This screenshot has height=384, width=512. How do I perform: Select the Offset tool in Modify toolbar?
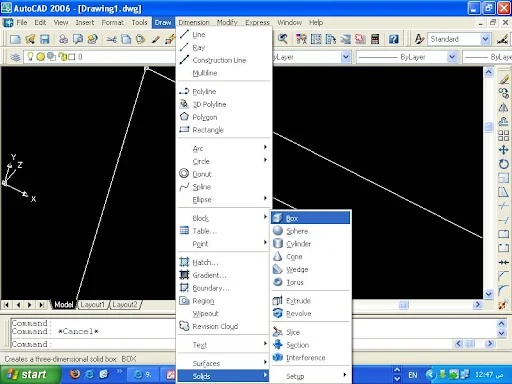[x=503, y=122]
